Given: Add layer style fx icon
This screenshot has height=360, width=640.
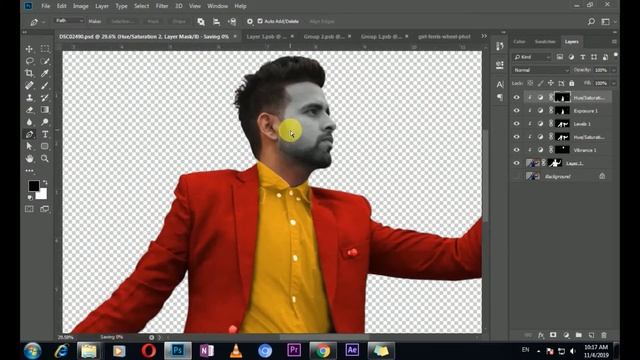Looking at the screenshot, I should tap(541, 335).
